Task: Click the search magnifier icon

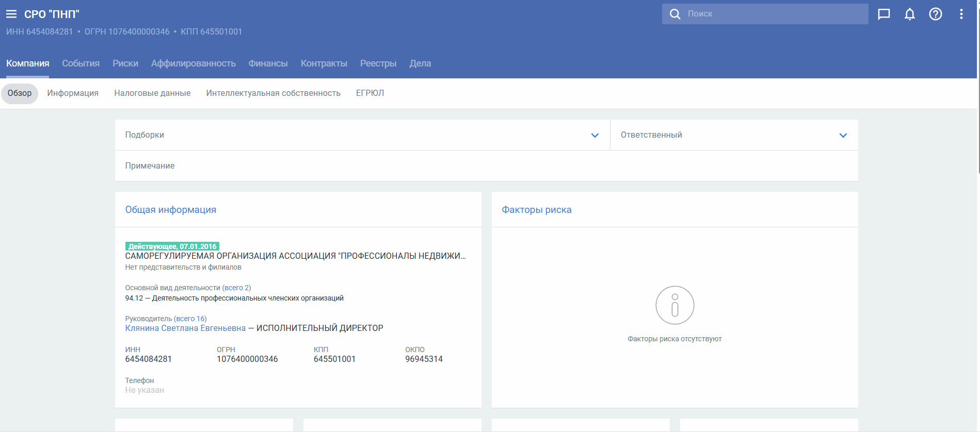Action: click(x=674, y=14)
